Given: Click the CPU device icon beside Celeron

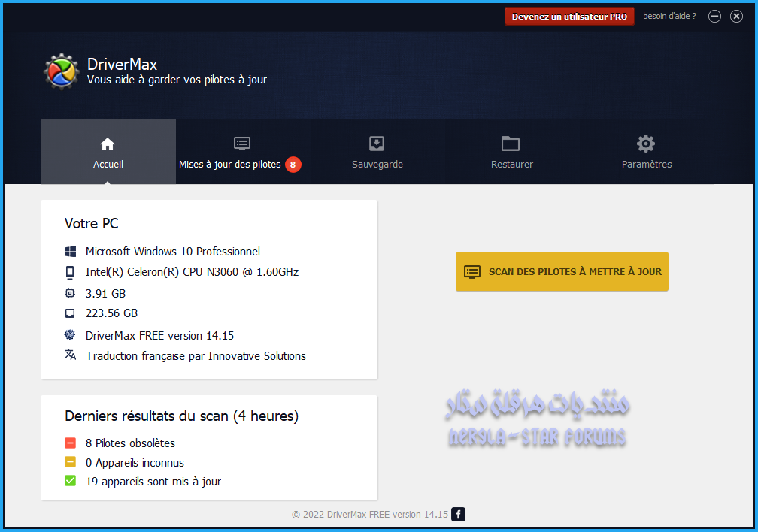Looking at the screenshot, I should [x=70, y=272].
